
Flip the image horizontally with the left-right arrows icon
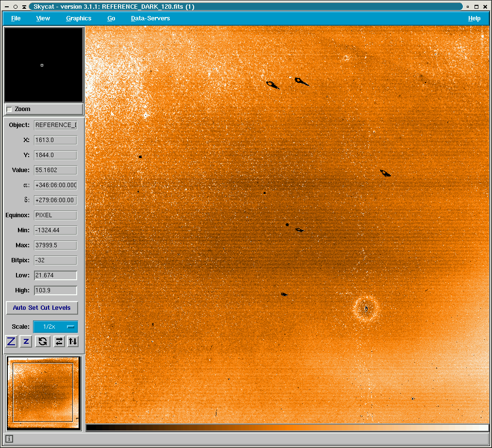click(59, 341)
